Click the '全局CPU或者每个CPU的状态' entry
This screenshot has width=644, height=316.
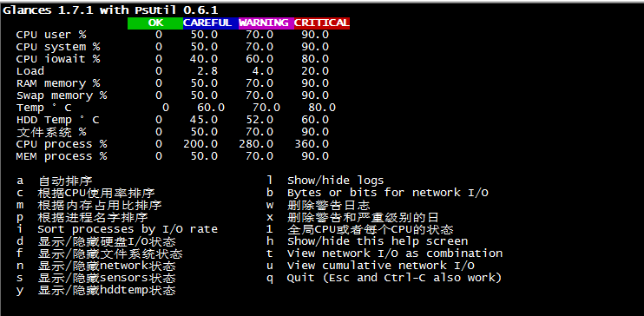click(370, 229)
